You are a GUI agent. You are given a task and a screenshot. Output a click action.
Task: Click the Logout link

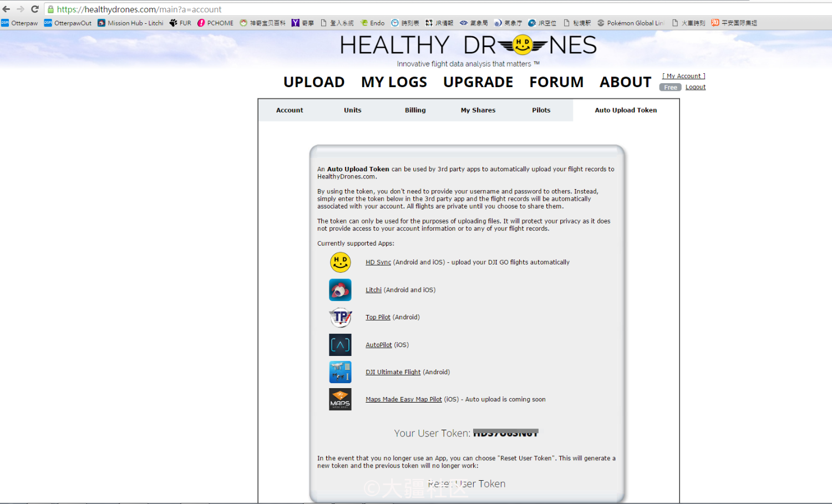click(x=695, y=87)
